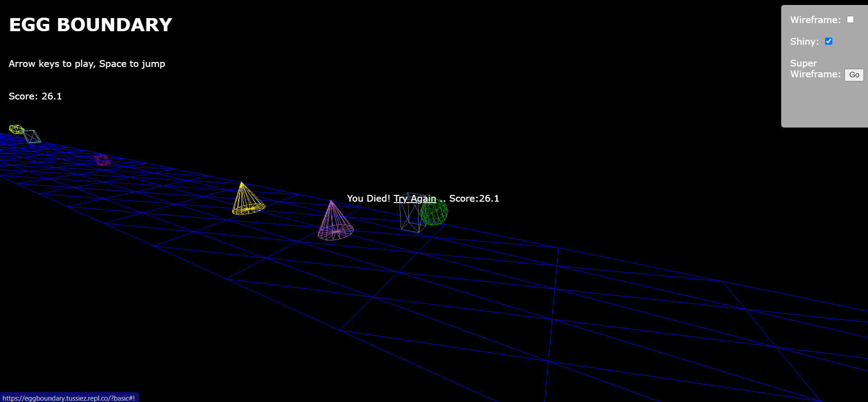Enable the Wireframe checkbox
This screenshot has width=868, height=402.
click(x=850, y=19)
